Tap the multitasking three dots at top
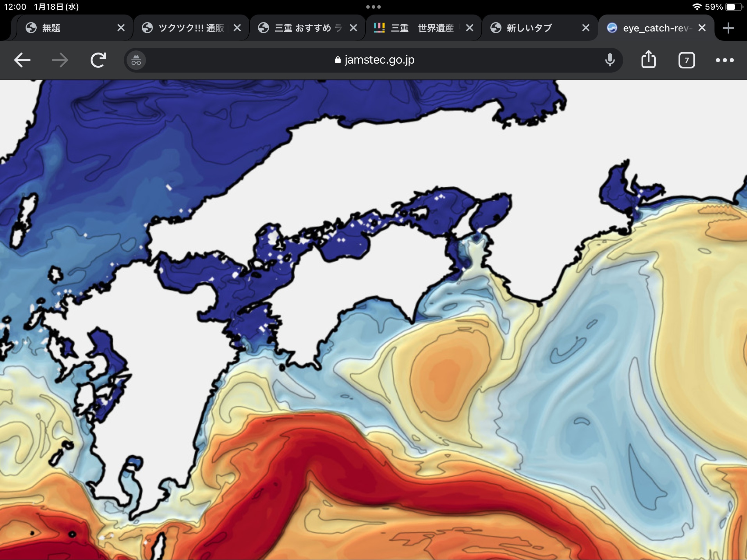The height and width of the screenshot is (560, 747). point(373,7)
